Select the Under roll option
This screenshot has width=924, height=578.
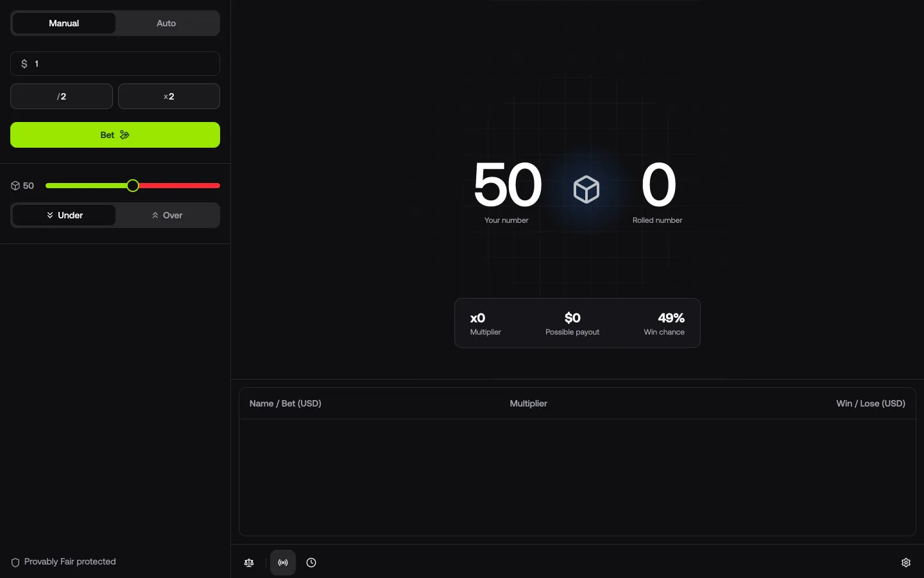(x=64, y=215)
